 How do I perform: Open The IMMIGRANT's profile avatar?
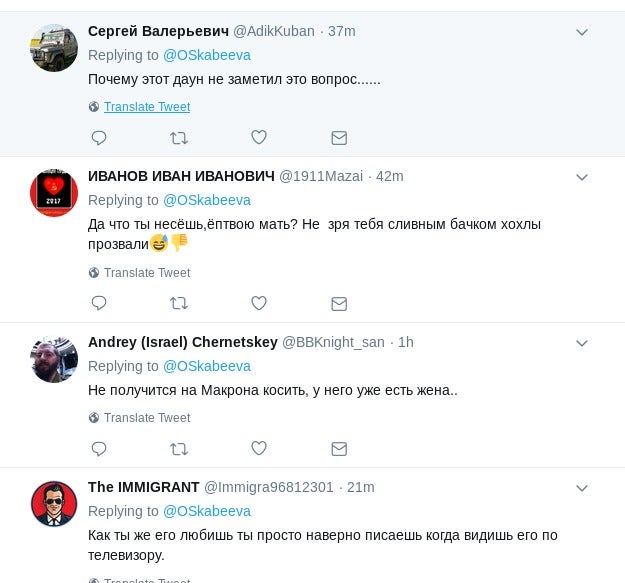coord(54,504)
